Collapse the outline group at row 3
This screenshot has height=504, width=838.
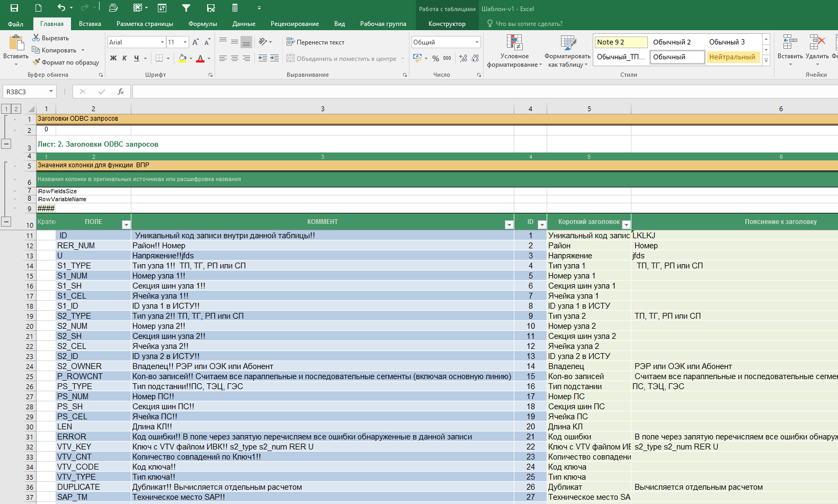pos(6,143)
